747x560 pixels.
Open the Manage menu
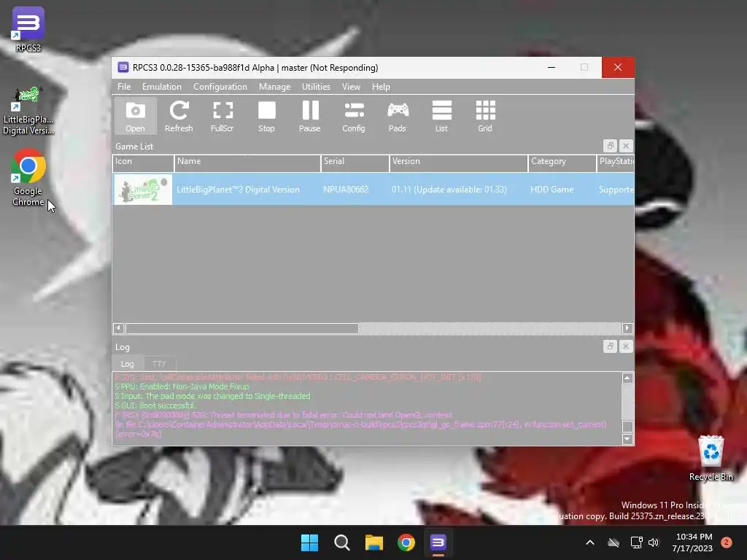(275, 87)
